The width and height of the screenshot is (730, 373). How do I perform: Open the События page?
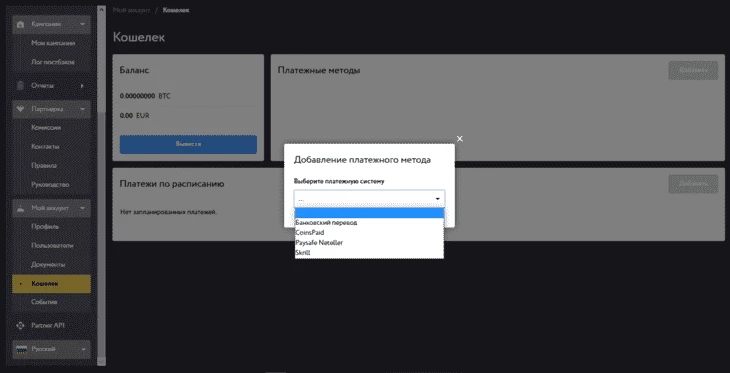44,302
